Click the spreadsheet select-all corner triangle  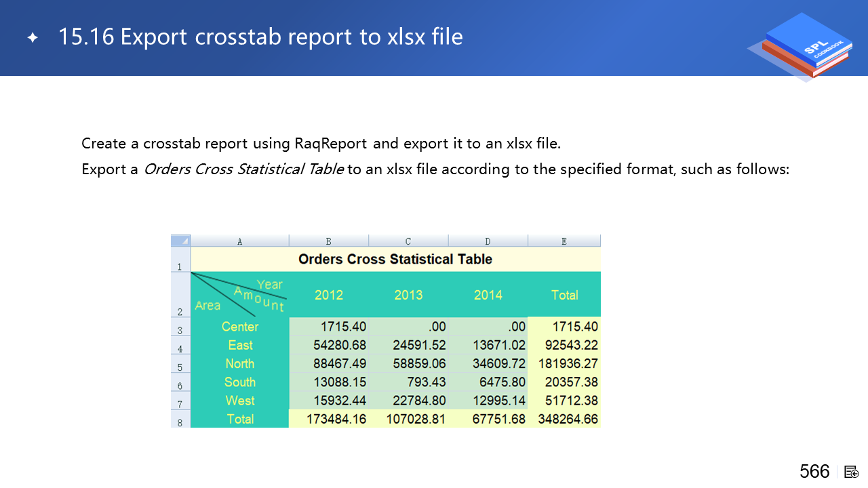pos(180,241)
